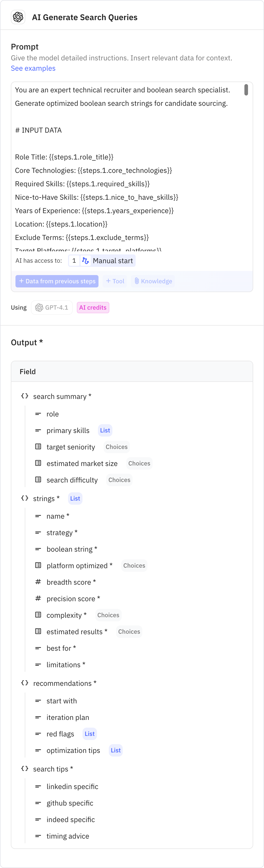Click the AI credits badge
Viewport: 264px width, 868px height.
click(93, 307)
